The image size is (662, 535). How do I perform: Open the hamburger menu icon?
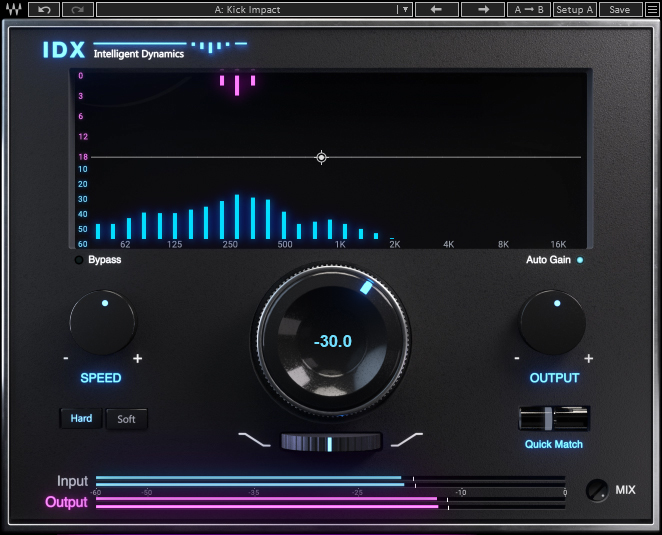651,10
